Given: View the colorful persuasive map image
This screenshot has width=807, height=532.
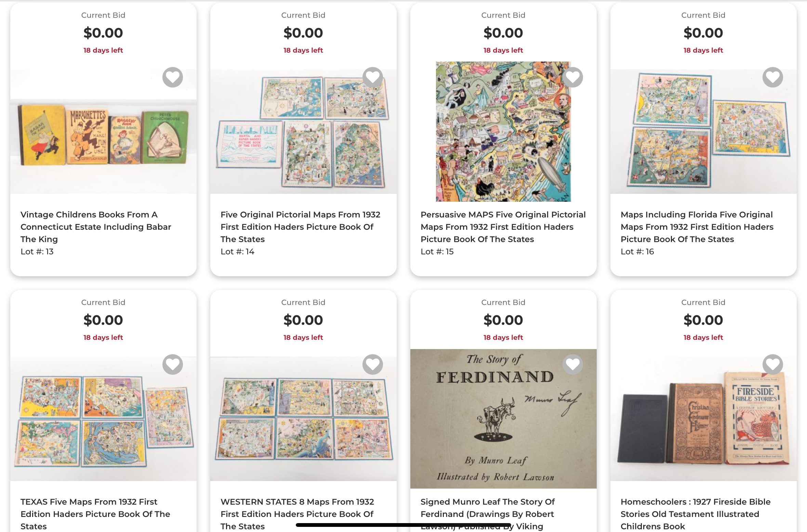Looking at the screenshot, I should tap(503, 137).
